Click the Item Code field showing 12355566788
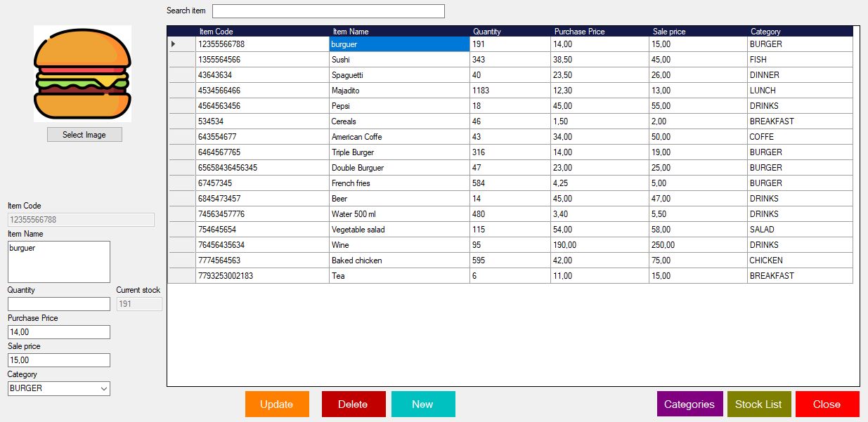 [x=81, y=220]
